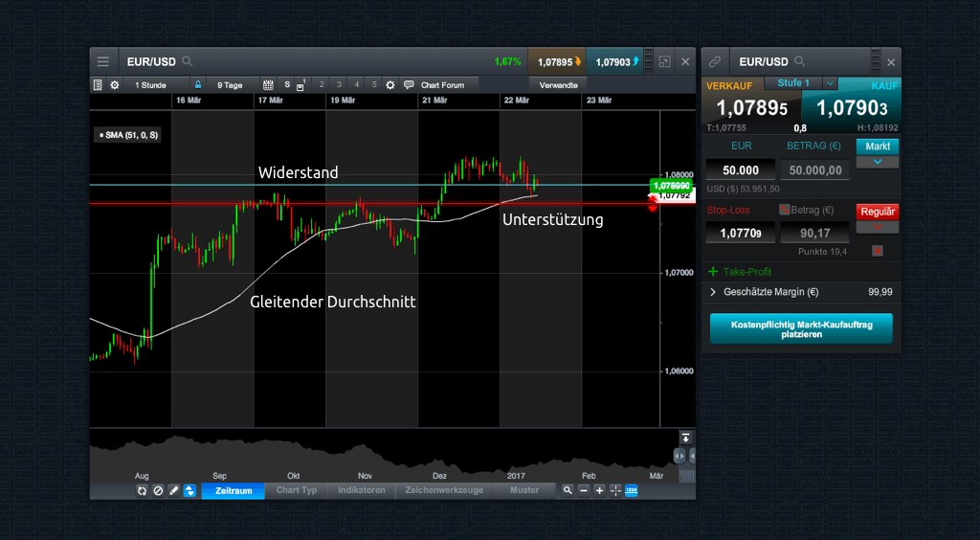Search instruments in the order ticket header
This screenshot has width=980, height=540.
pyautogui.click(x=799, y=61)
